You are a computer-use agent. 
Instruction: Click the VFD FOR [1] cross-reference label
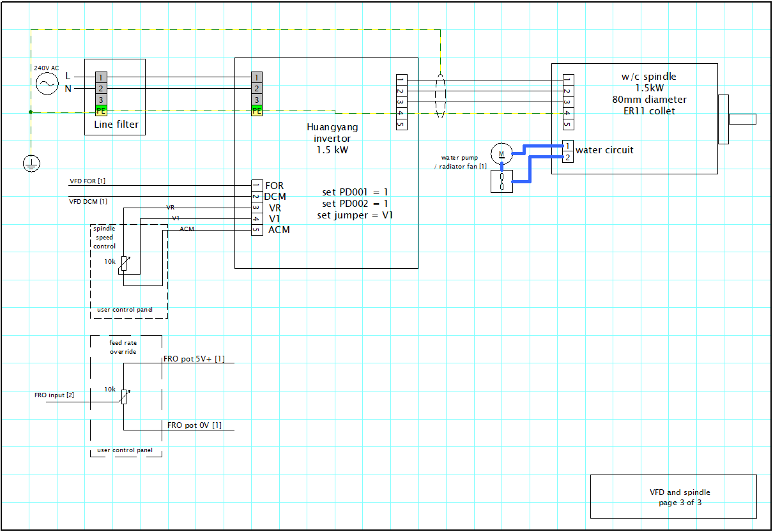coord(88,181)
